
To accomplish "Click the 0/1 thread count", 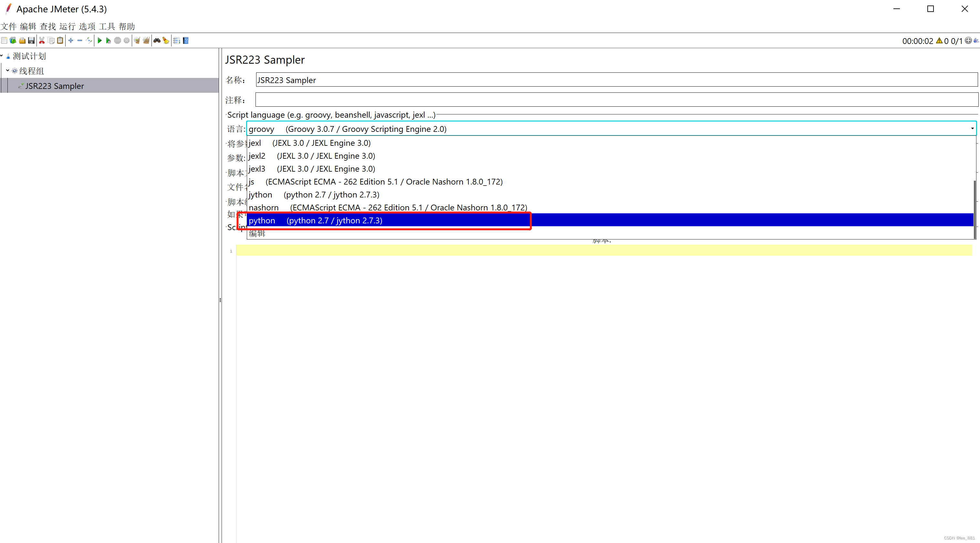I will (956, 41).
